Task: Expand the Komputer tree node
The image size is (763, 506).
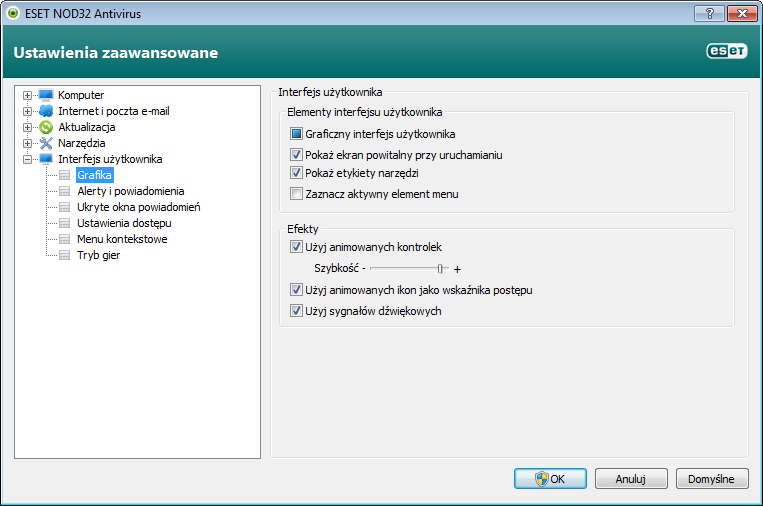Action: pyautogui.click(x=27, y=95)
